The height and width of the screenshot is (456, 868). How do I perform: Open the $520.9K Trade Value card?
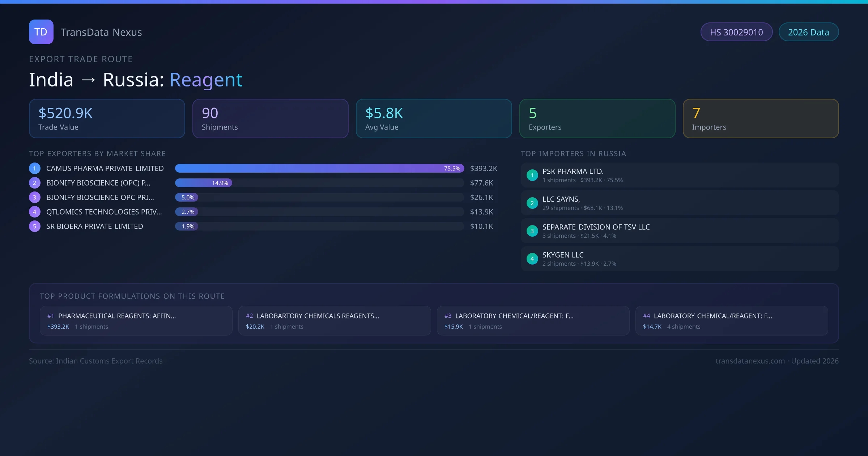click(107, 119)
